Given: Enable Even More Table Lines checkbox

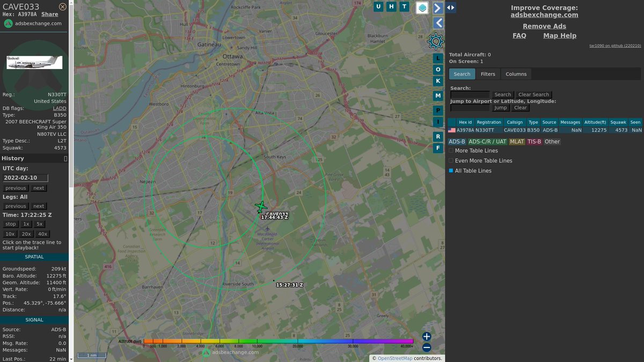Looking at the screenshot, I should tap(451, 161).
